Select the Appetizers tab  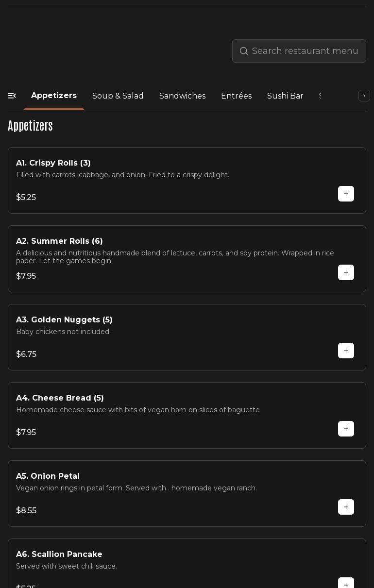pyautogui.click(x=54, y=96)
